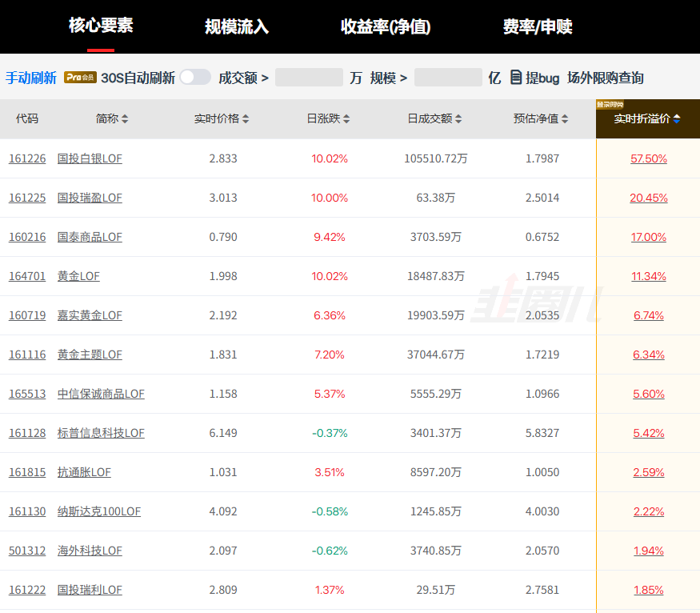The width and height of the screenshot is (700, 613).
Task: Switch to the 核心要素 tab
Action: coord(101,26)
